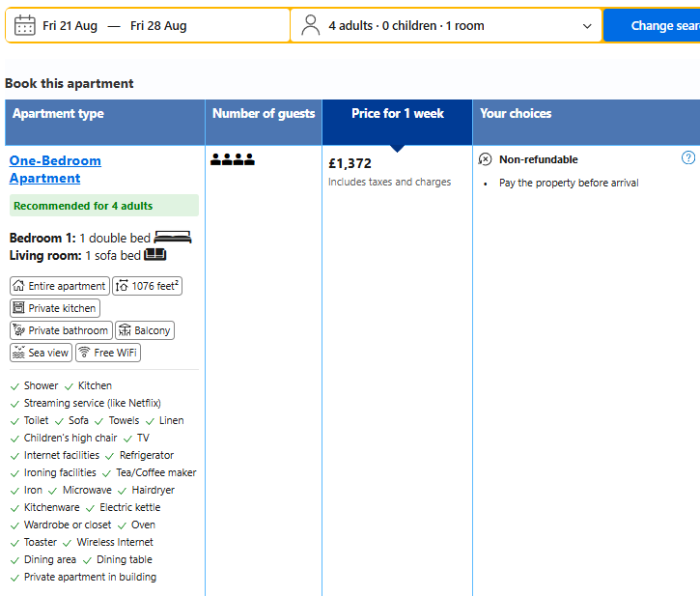Image resolution: width=700 pixels, height=596 pixels.
Task: Select the Price for 1 week column header
Action: click(398, 122)
